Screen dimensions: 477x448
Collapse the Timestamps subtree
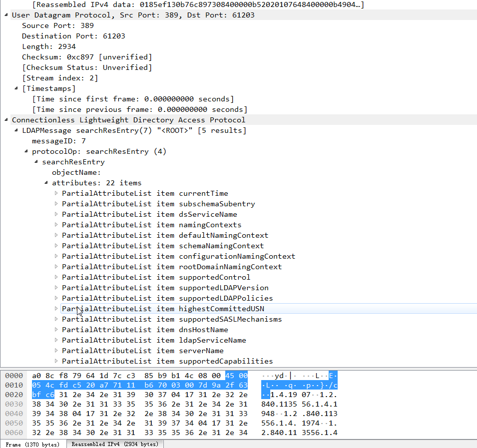(x=16, y=88)
